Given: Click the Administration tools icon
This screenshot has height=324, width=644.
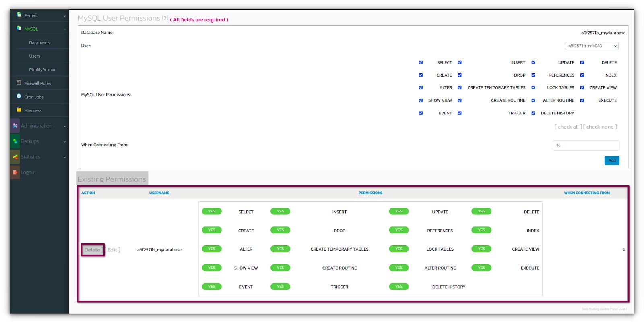Looking at the screenshot, I should [x=15, y=126].
